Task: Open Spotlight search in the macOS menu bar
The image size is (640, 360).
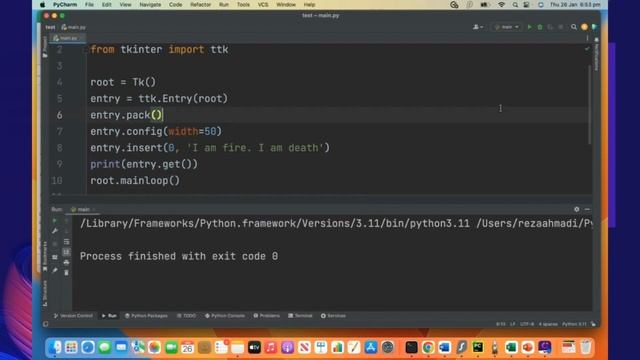Action: (515, 5)
